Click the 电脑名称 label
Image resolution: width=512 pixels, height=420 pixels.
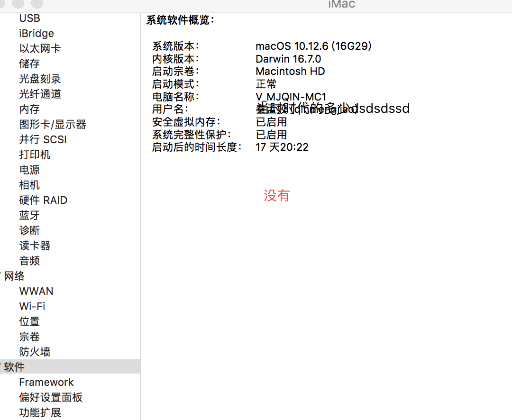176,97
